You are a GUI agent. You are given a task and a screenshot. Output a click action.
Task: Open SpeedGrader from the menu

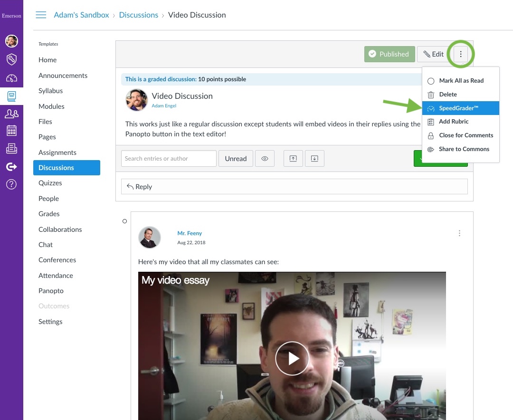click(x=460, y=108)
